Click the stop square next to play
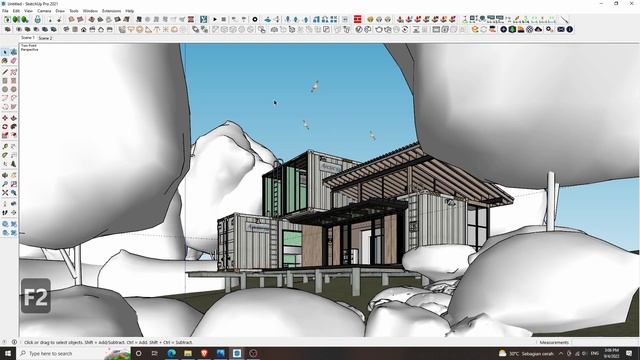 click(x=224, y=19)
